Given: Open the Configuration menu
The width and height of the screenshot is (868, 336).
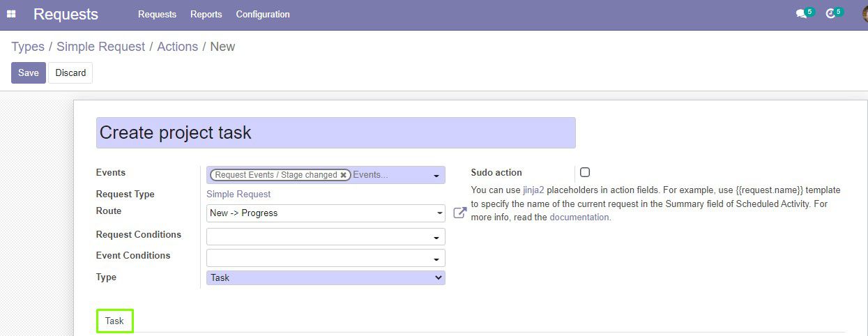Looking at the screenshot, I should tap(263, 14).
